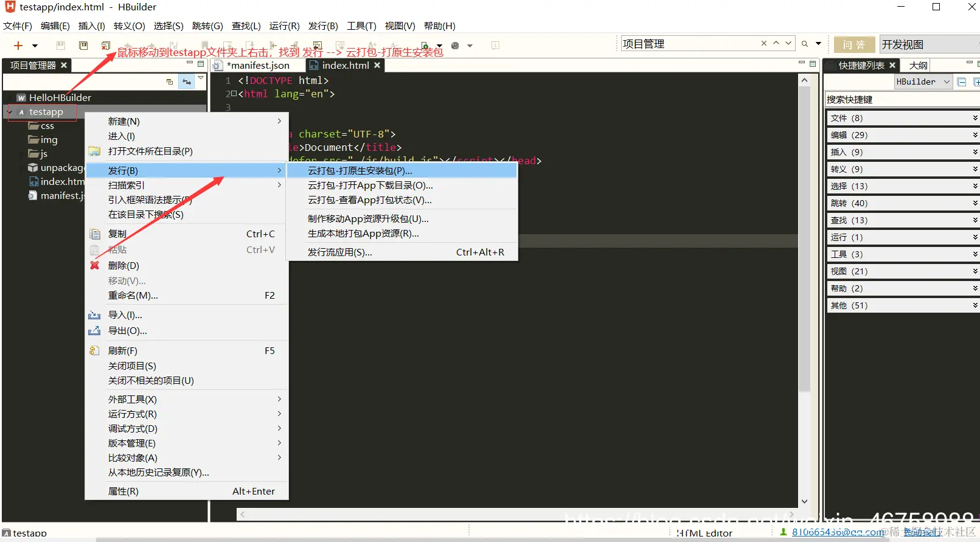The height and width of the screenshot is (542, 980).
Task: Clear the 项目管理 search box with X
Action: pos(764,43)
